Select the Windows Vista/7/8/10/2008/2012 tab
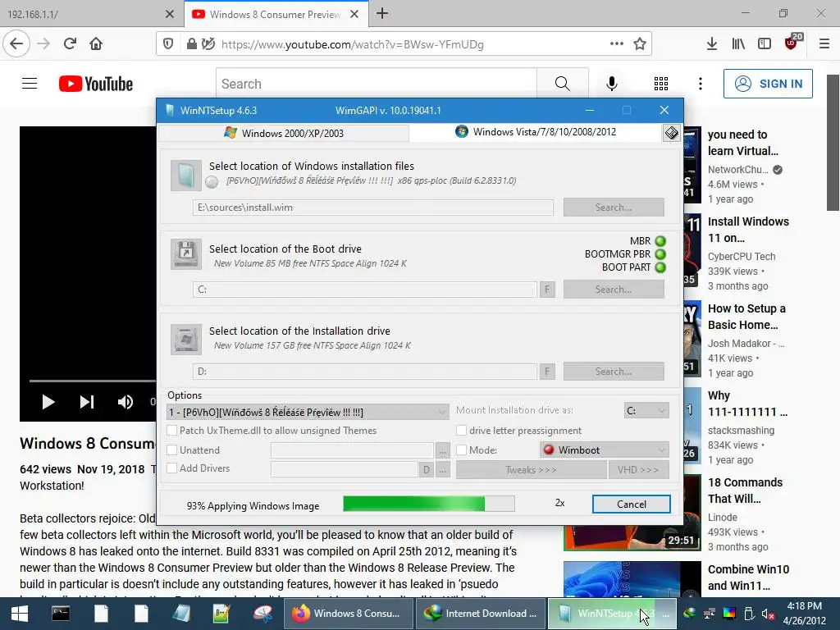Viewport: 840px width, 630px height. (x=536, y=132)
